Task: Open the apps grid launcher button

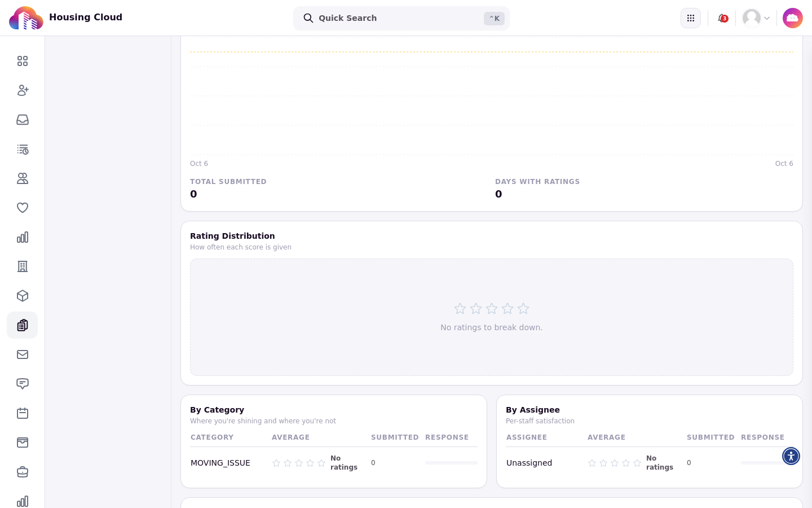Action: 691,18
